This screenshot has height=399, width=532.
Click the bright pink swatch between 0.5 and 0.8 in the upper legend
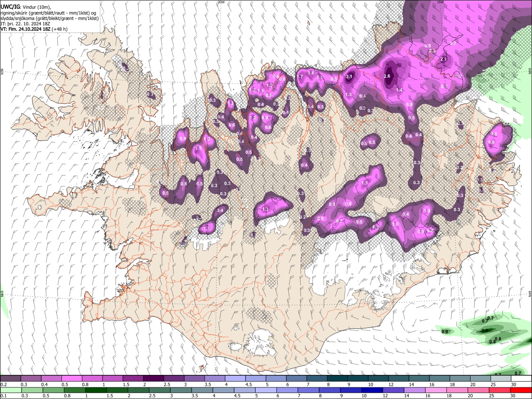71,379
